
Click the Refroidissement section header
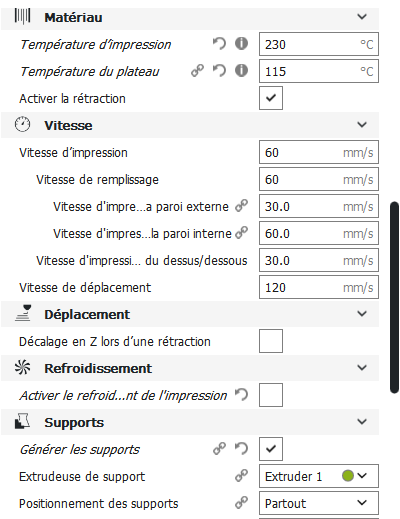[190, 368]
